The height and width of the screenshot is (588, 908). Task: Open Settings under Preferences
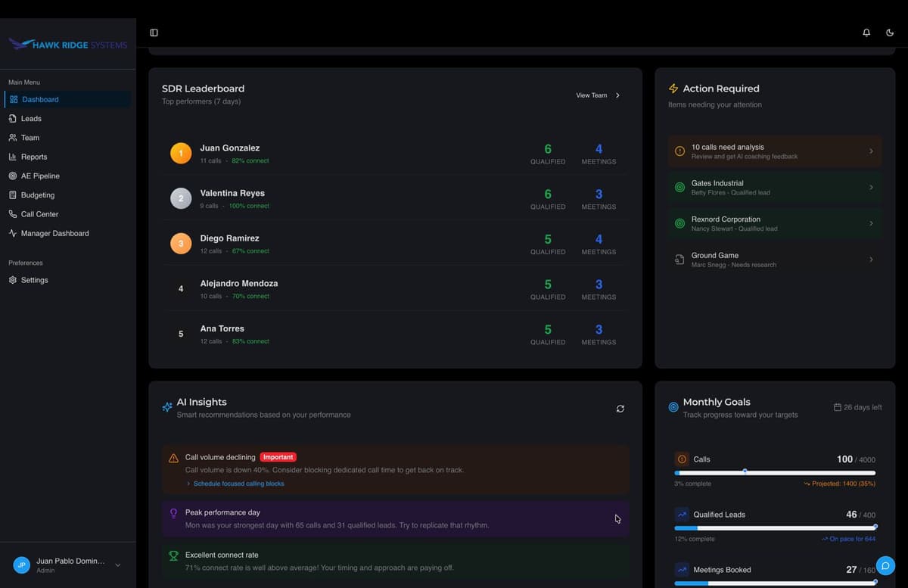pyautogui.click(x=33, y=279)
